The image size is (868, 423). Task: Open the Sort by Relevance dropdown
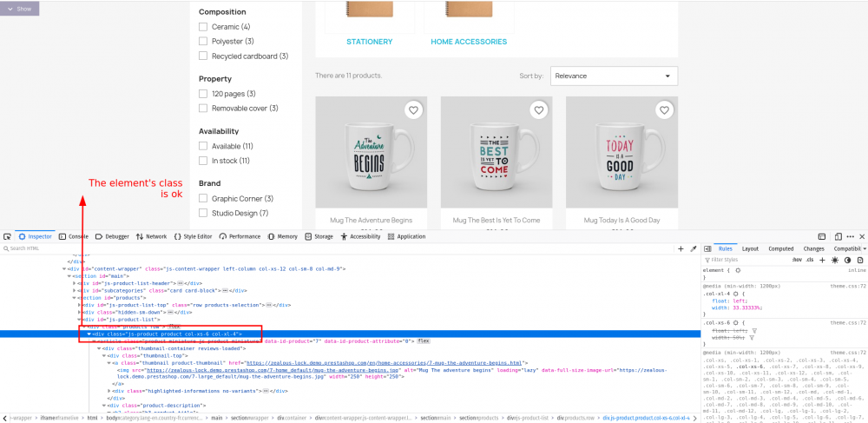coord(614,76)
